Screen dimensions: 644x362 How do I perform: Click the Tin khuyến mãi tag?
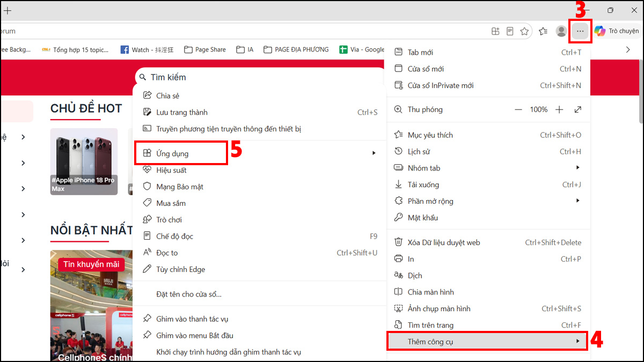91,264
